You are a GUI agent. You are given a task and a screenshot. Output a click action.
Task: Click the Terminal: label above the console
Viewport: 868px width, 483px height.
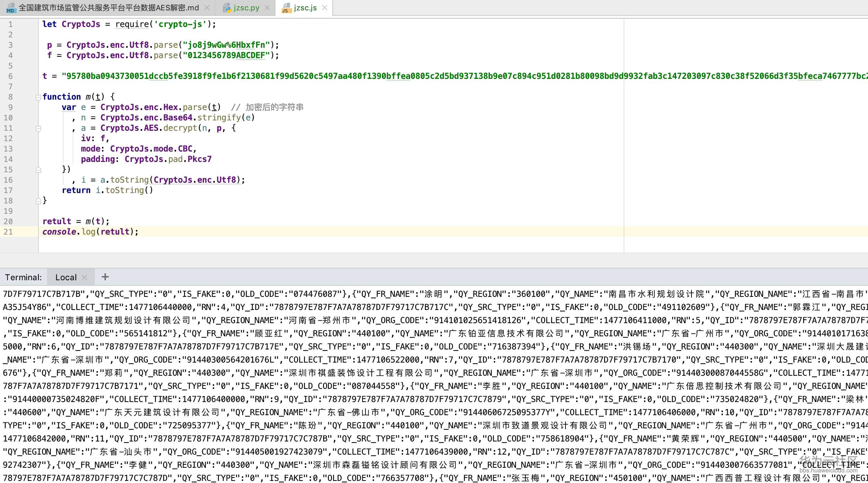click(x=23, y=277)
